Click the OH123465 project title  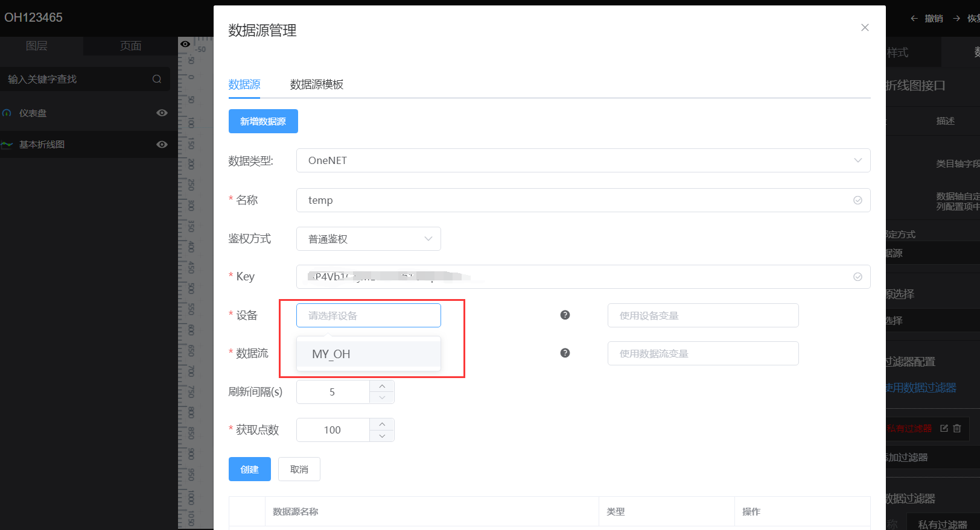[33, 17]
